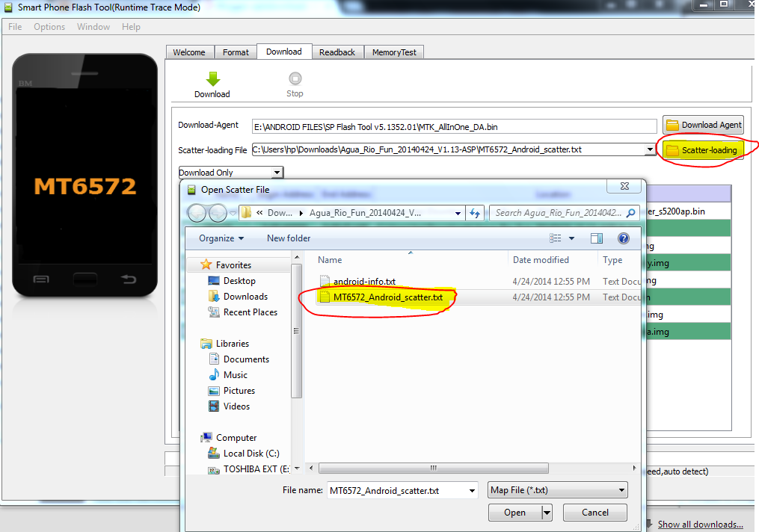
Task: Select Pictures library
Action: pyautogui.click(x=239, y=390)
